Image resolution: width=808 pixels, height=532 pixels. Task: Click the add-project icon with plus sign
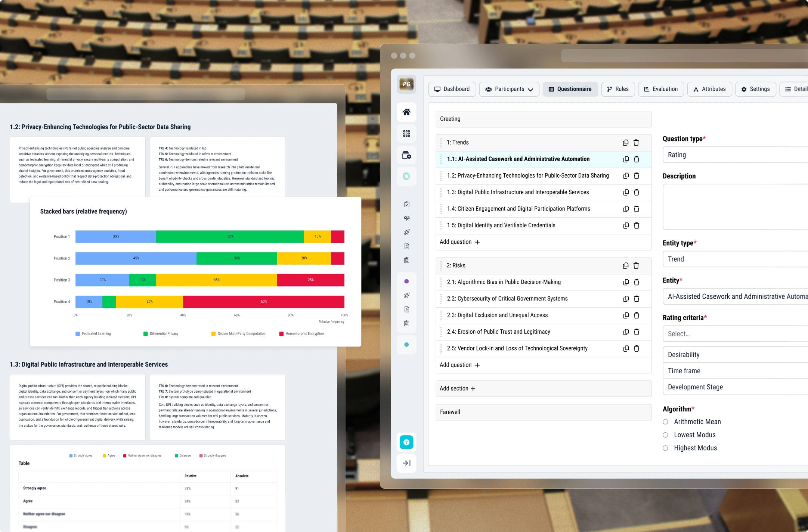[406, 155]
